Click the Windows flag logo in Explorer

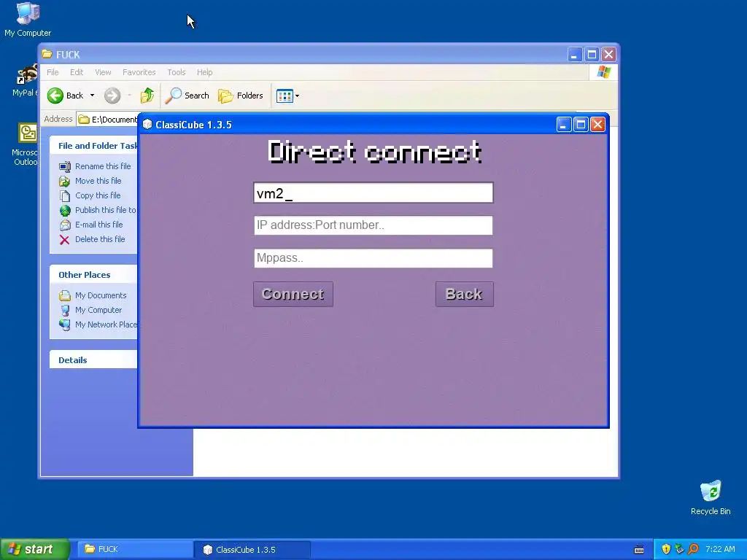pos(603,72)
